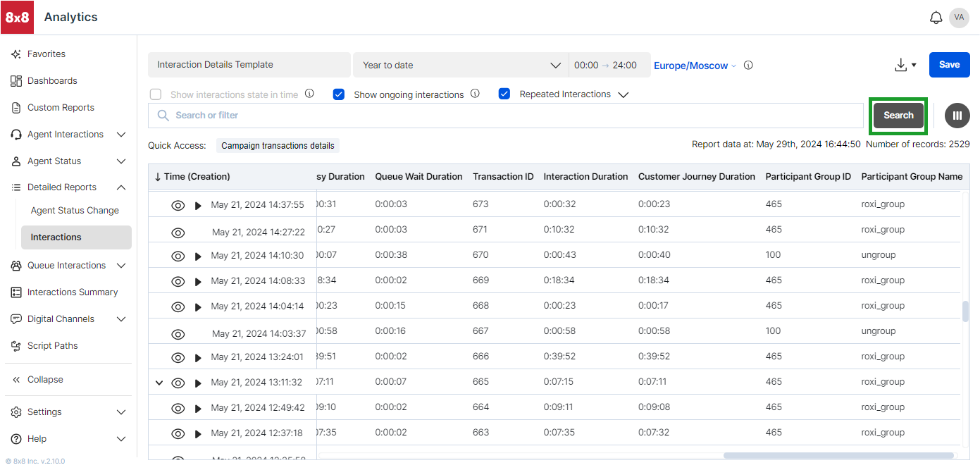980x470 pixels.
Task: Open Custom Reports
Action: tap(61, 108)
